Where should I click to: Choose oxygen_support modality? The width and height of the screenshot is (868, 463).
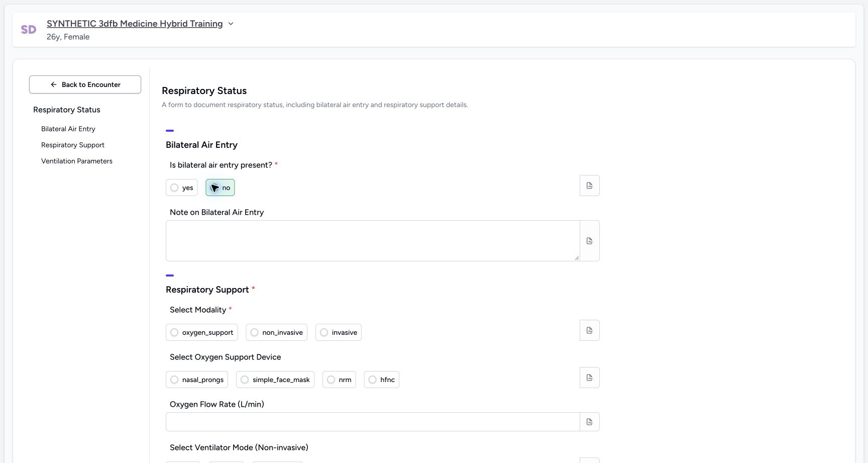(201, 332)
